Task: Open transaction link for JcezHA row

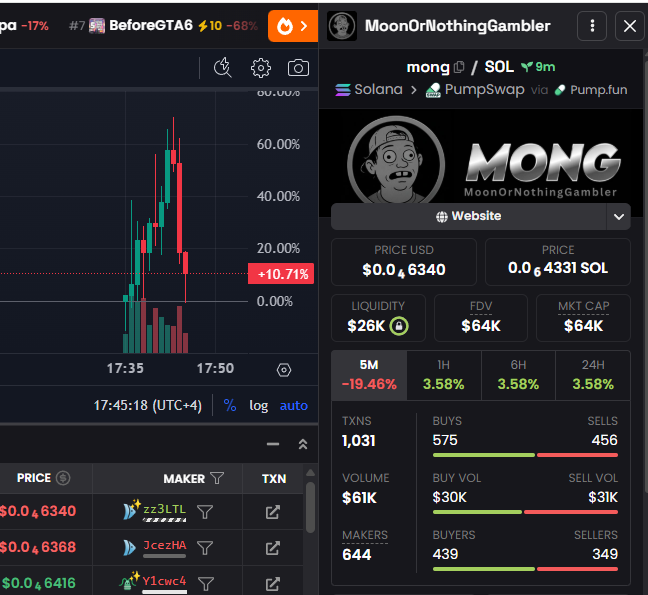Action: 272,548
